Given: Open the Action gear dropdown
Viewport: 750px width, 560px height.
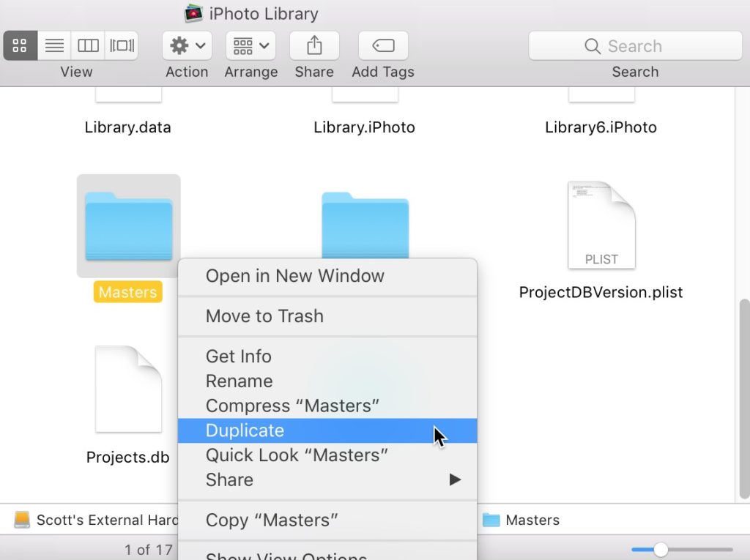Looking at the screenshot, I should [x=186, y=45].
